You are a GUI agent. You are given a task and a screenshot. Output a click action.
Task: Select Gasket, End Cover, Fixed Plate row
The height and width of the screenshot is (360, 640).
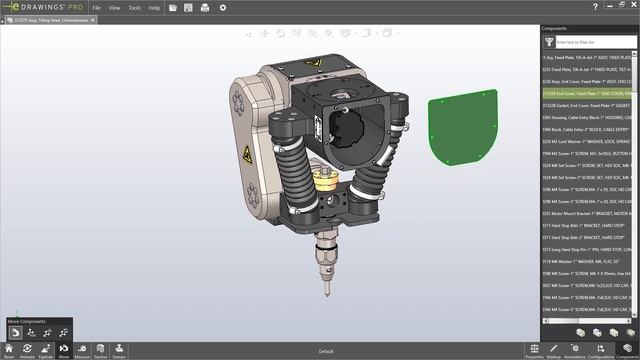pyautogui.click(x=587, y=105)
